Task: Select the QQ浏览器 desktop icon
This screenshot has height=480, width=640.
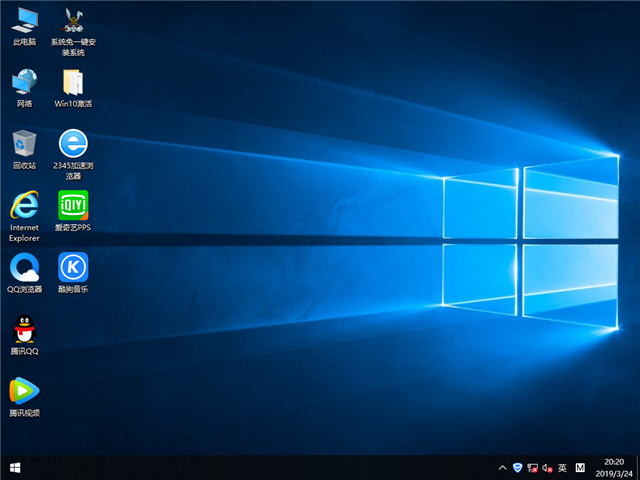Action: [24, 267]
